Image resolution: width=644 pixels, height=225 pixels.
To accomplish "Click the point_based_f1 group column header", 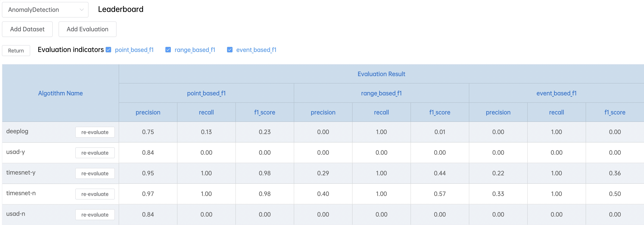I will 206,93.
